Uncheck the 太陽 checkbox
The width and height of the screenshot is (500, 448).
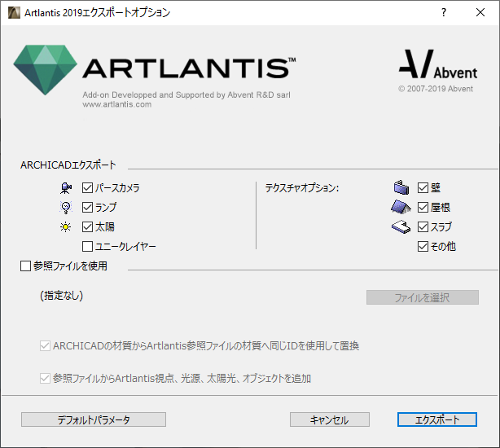pos(87,226)
